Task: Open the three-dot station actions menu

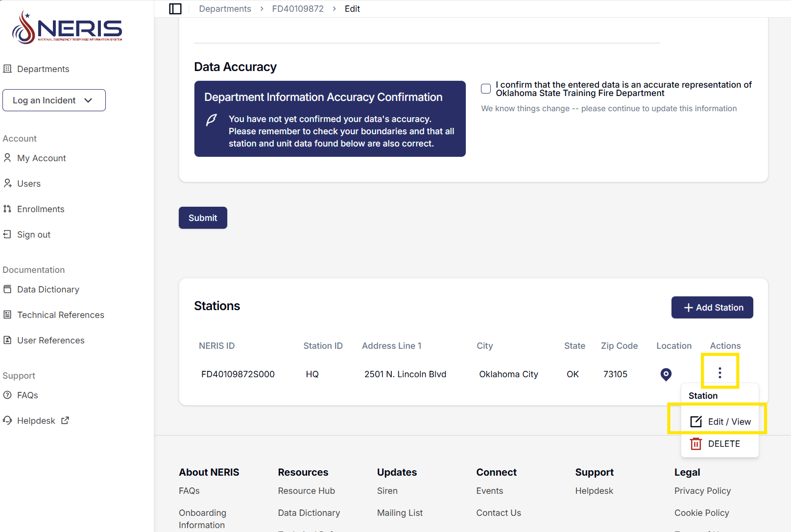Action: (719, 373)
